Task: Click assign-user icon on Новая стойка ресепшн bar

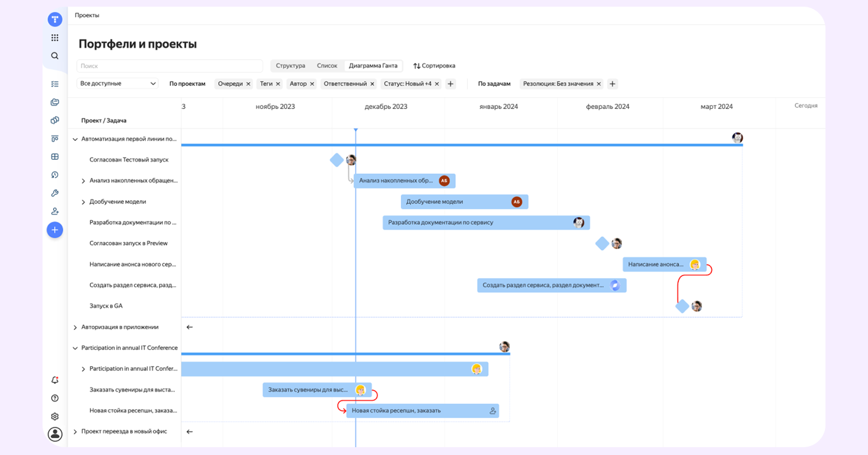Action: pos(493,411)
